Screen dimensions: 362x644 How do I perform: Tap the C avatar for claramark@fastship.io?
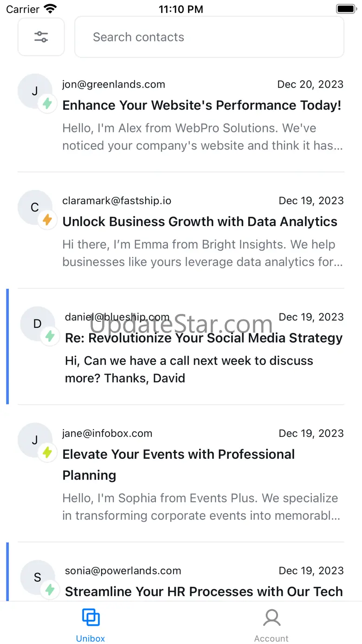click(x=35, y=208)
